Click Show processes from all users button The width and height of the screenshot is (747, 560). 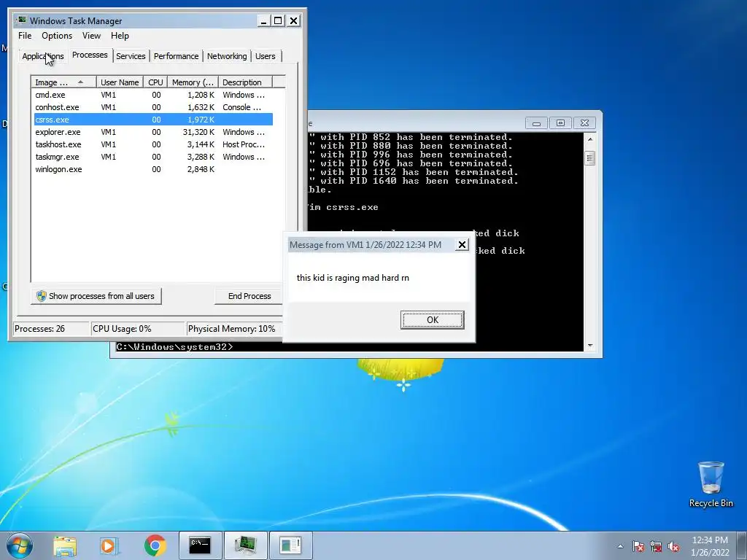pos(96,296)
